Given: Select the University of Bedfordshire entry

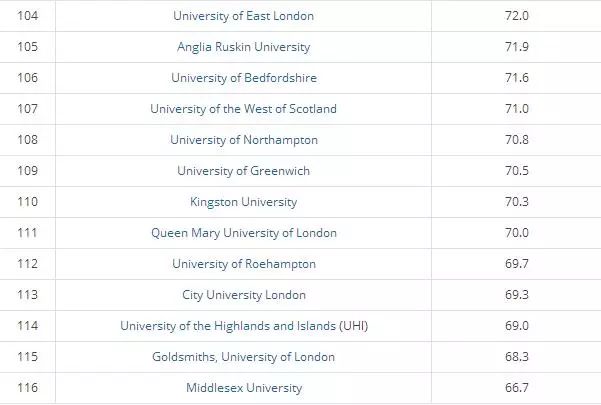Looking at the screenshot, I should 244,78.
